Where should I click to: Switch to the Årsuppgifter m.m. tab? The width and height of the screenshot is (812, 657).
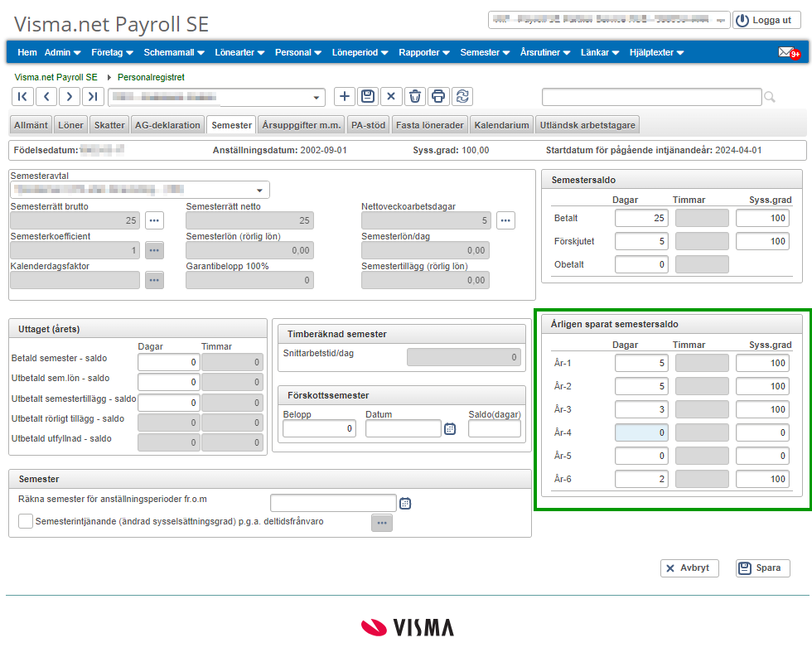(x=302, y=125)
